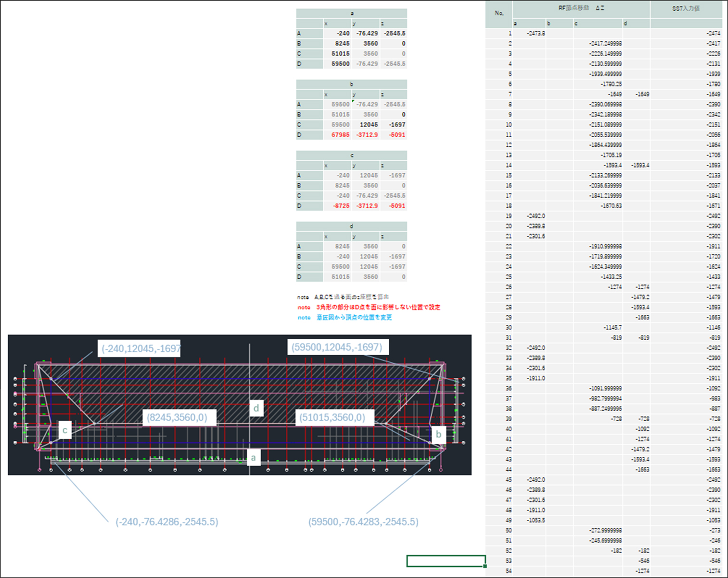Select the (51015,3560,0) callout label

point(332,418)
